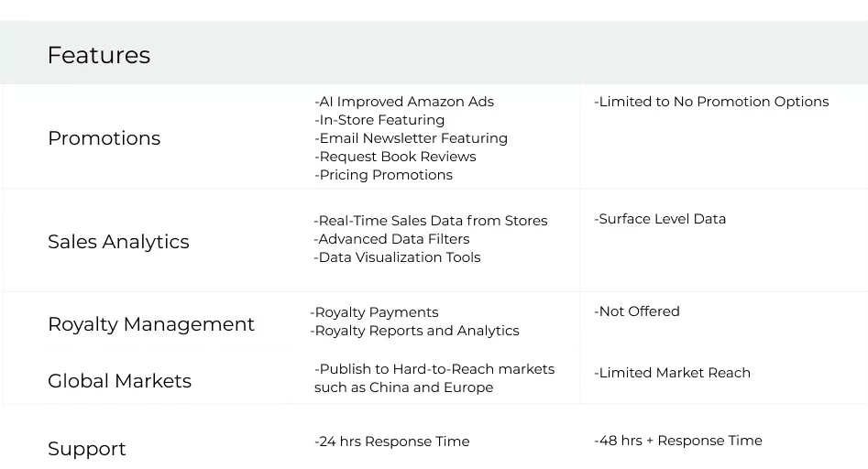Click Limited Market Reach text

point(672,373)
